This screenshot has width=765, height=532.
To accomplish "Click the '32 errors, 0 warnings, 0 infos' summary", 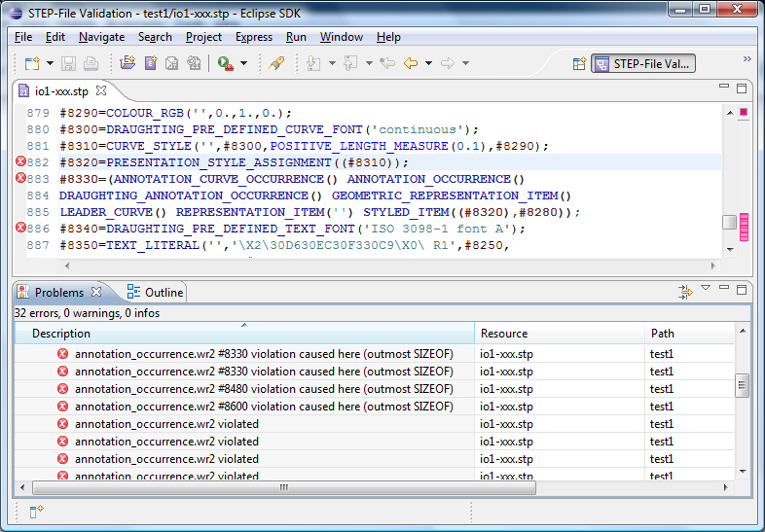I will tap(88, 313).
